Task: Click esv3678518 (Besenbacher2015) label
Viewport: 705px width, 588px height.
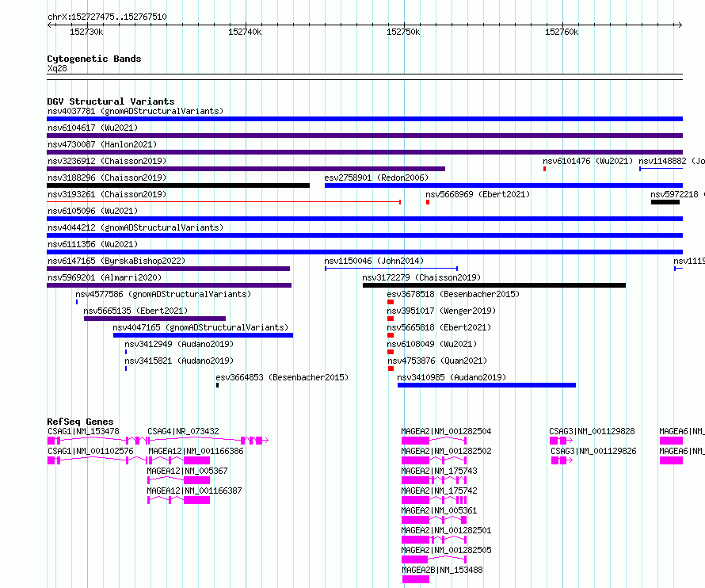Action: click(x=453, y=294)
